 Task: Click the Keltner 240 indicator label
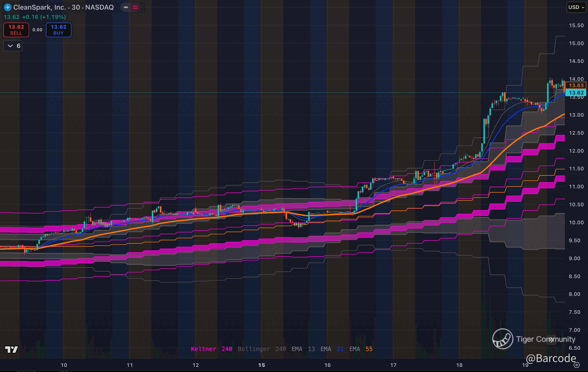(x=211, y=349)
